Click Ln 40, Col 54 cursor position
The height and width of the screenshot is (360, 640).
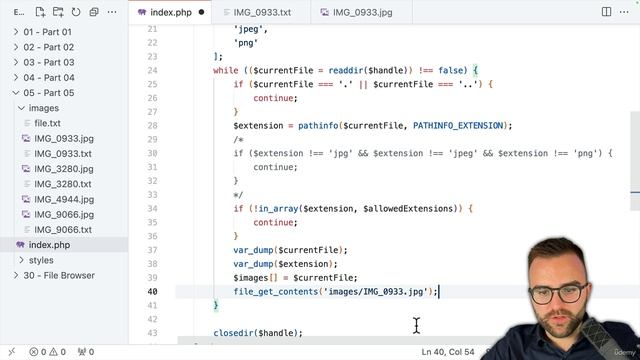[448, 352]
